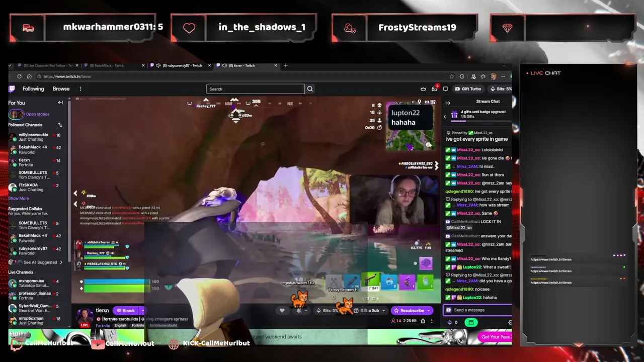Click the Knock button
The height and width of the screenshot is (362, 644).
126,311
